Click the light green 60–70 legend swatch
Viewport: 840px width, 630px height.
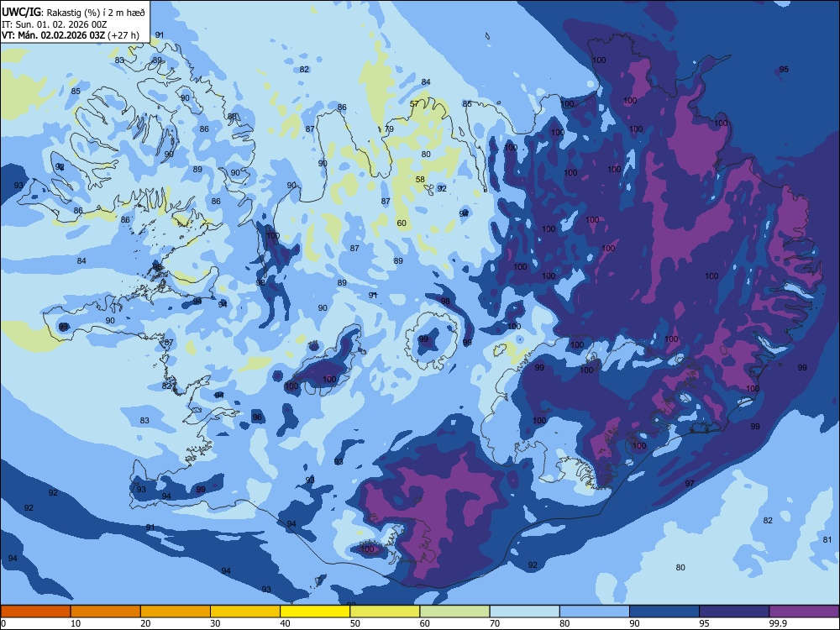coord(454,612)
